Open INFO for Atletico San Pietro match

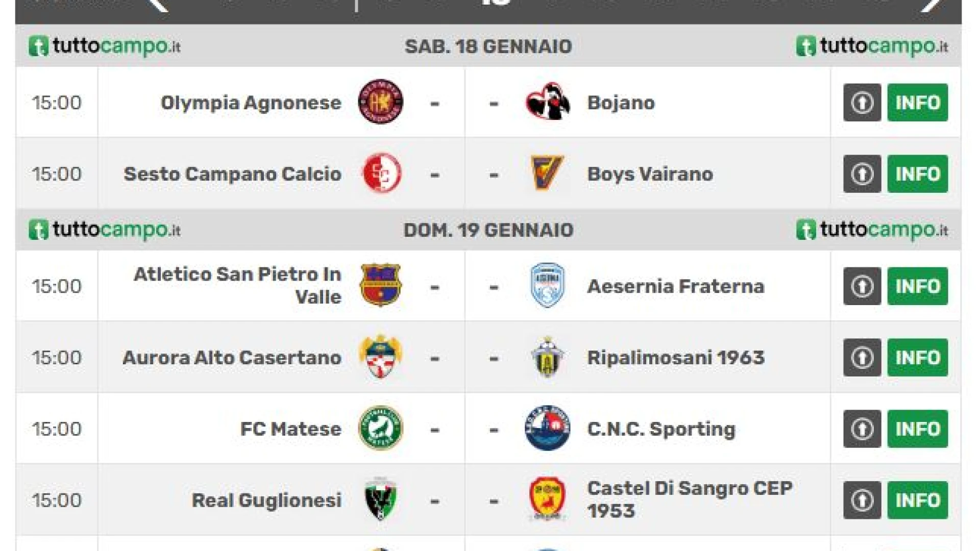[x=918, y=286]
